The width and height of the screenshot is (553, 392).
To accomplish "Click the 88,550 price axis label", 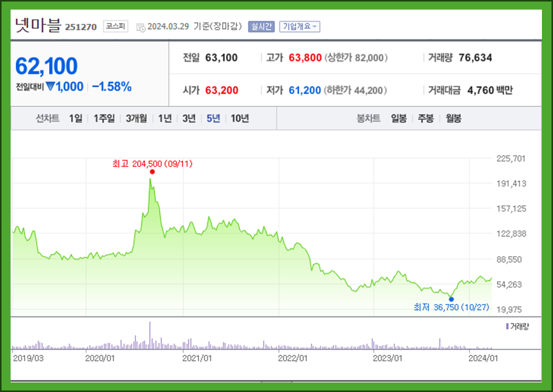I will 509,259.
